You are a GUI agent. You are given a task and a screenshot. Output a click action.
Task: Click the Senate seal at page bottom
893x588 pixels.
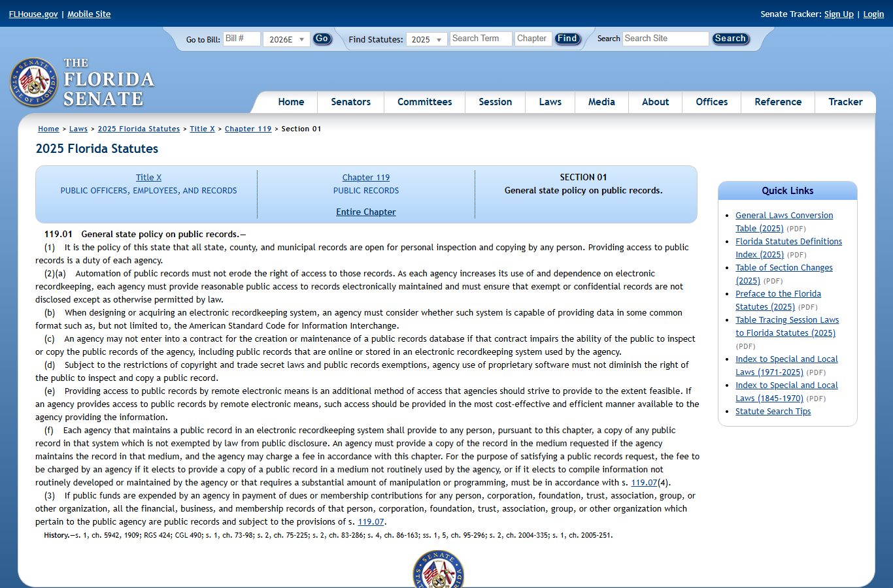point(439,569)
